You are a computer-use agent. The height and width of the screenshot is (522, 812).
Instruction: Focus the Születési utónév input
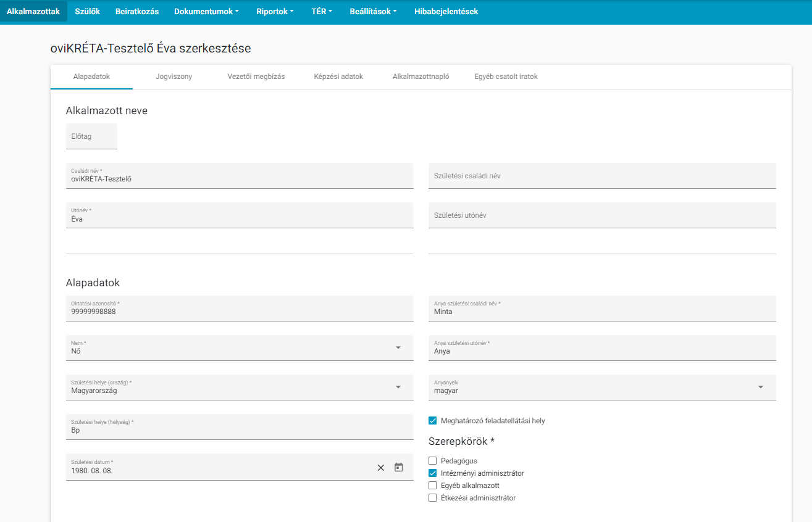pyautogui.click(x=602, y=215)
